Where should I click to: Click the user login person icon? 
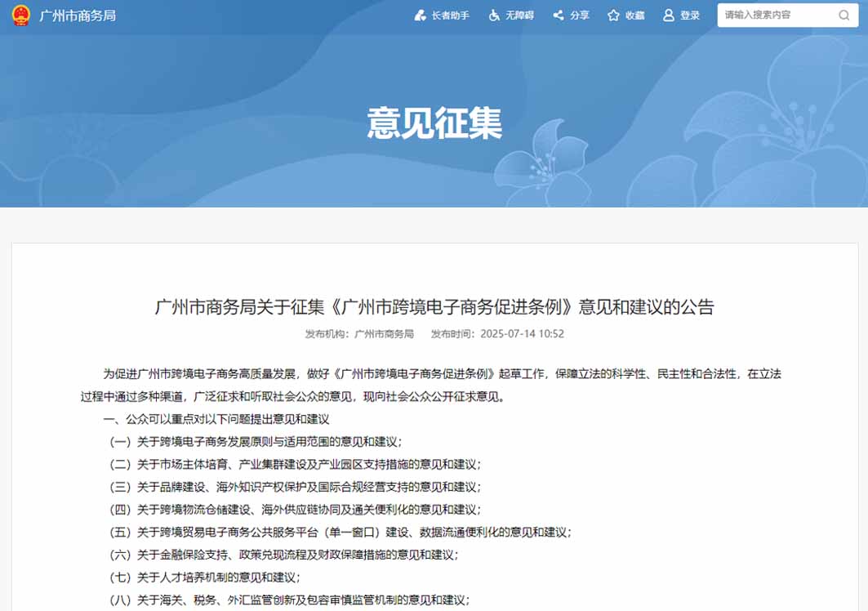point(669,16)
